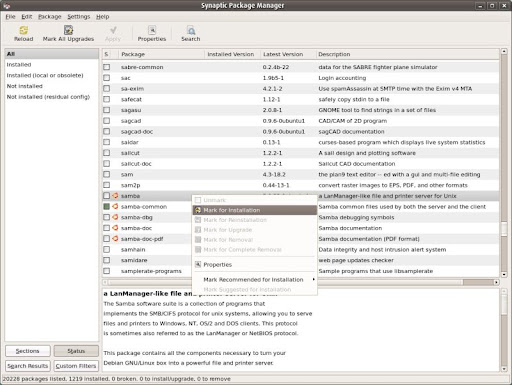Image resolution: width=512 pixels, height=385 pixels.
Task: Open the Edit menu
Action: [x=27, y=17]
